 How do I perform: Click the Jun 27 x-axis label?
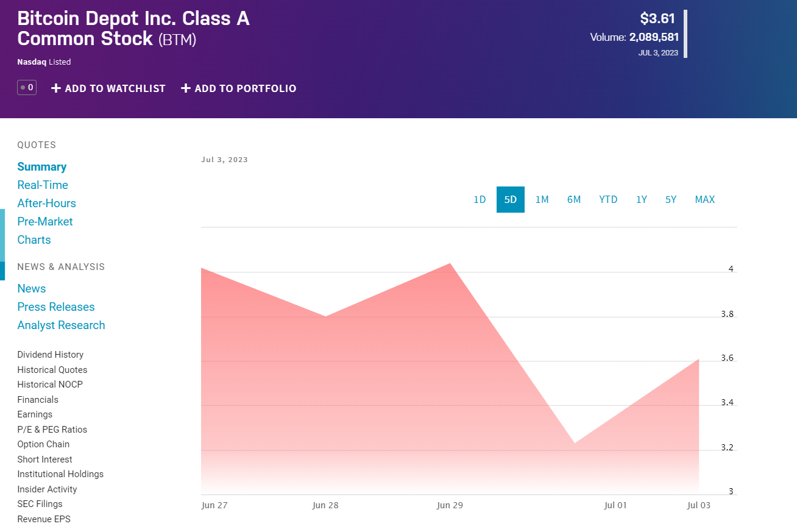pos(214,505)
